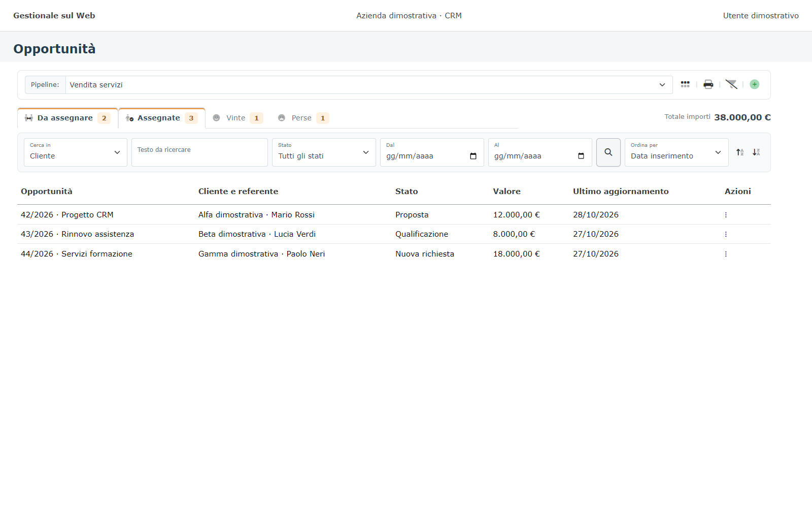
Task: Click the Nuova richiesta status cell
Action: click(425, 254)
